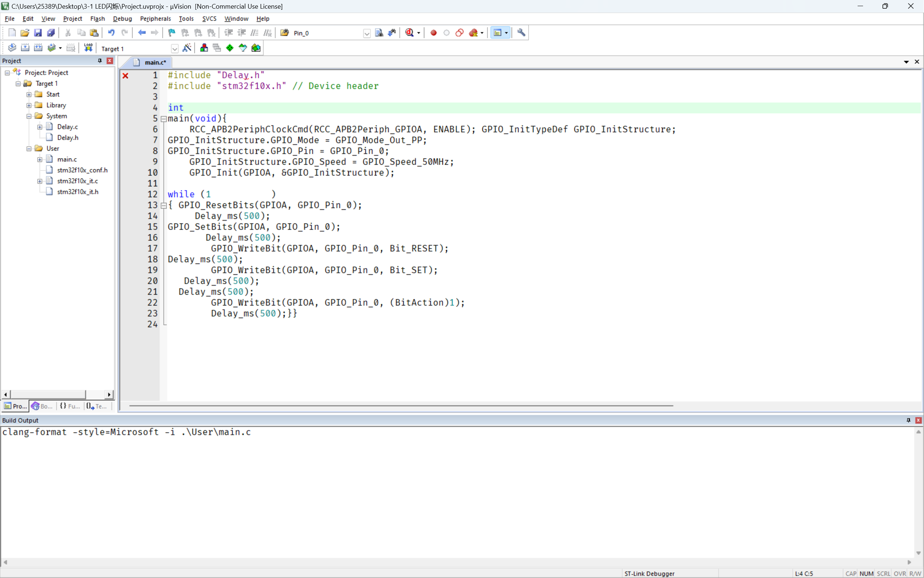
Task: Open Manage Project Items colored blocks icon
Action: coord(204,48)
